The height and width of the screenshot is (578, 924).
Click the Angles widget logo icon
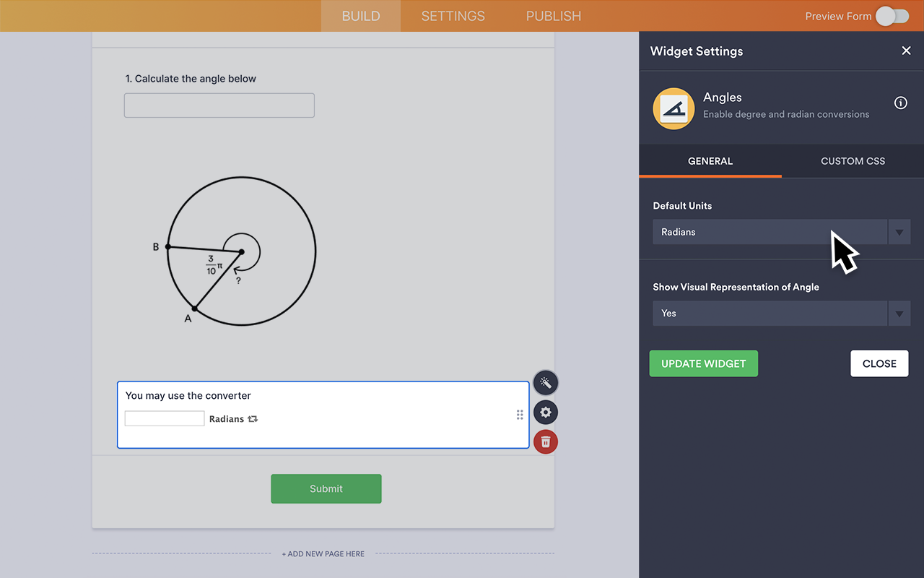click(673, 108)
